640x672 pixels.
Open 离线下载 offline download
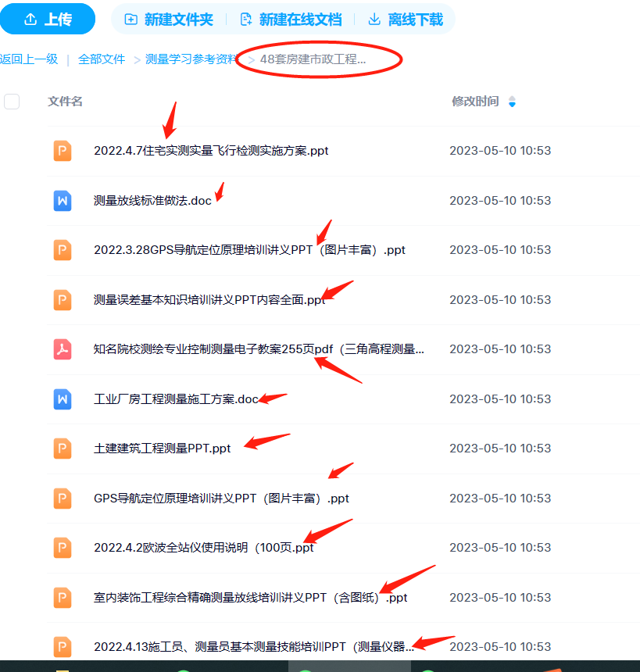[405, 20]
